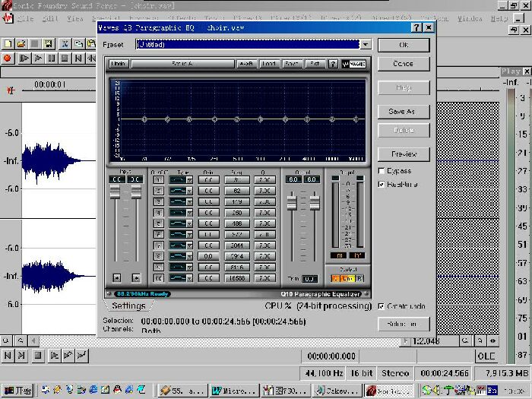The image size is (532, 399).
Task: Open the Edit menu
Action: coord(50,18)
